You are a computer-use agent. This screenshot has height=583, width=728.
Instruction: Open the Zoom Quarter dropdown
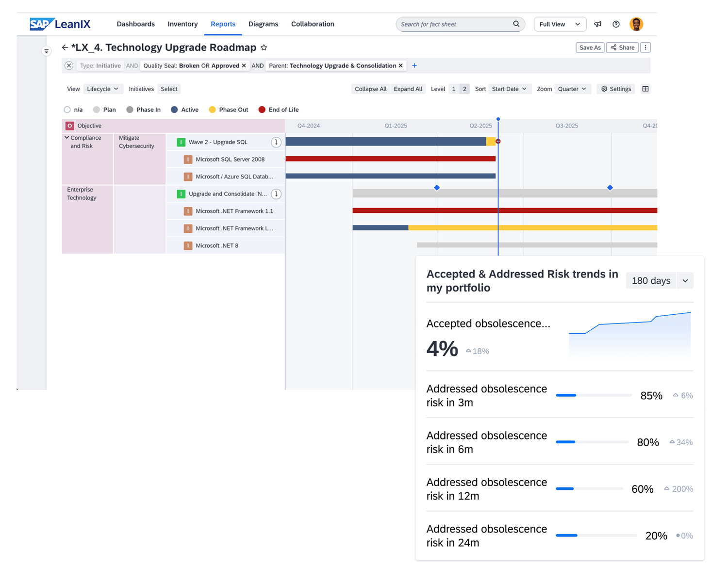[x=572, y=89]
